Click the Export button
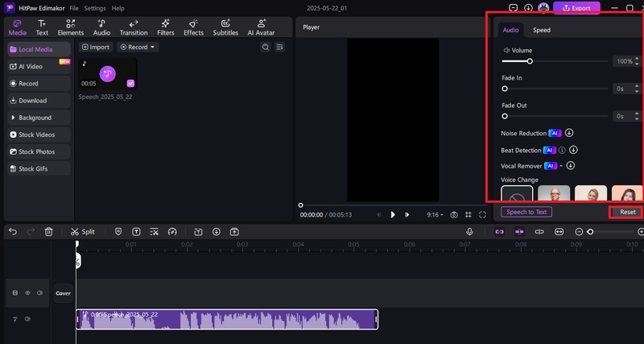644x344 pixels. [x=576, y=8]
